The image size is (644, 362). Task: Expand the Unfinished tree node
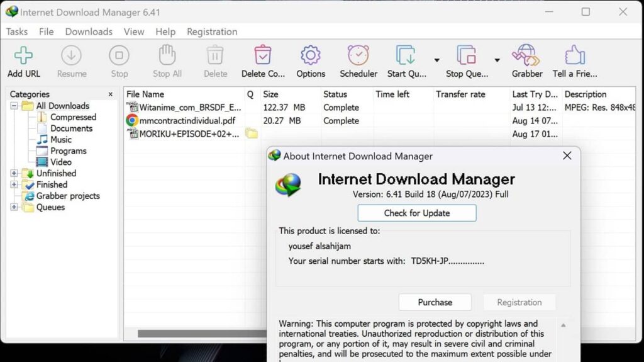coord(14,173)
